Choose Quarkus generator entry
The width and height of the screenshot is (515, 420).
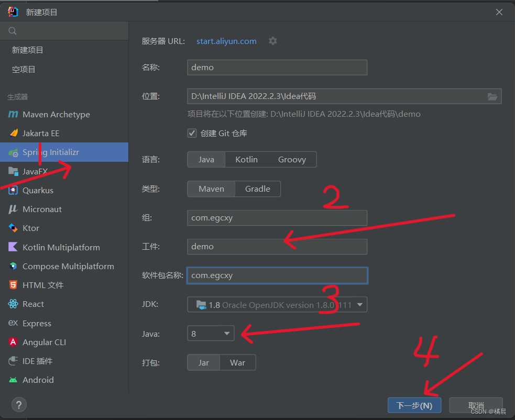[64, 190]
